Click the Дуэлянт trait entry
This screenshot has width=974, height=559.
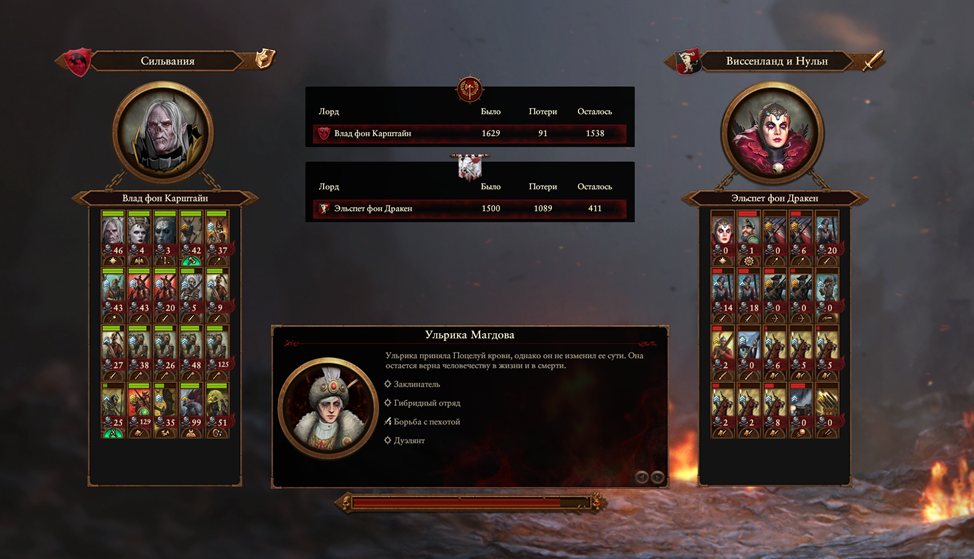404,440
